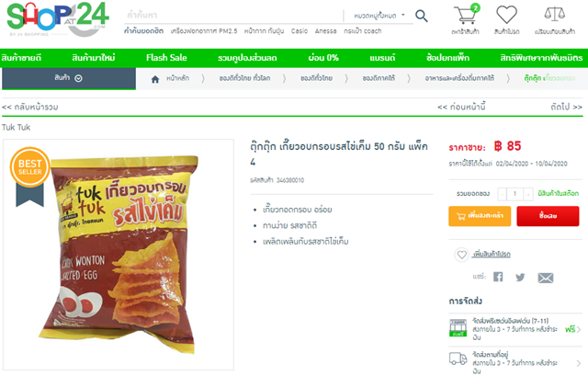Expand the สินค้า products dropdown menu
This screenshot has width=588, height=376.
[x=69, y=78]
